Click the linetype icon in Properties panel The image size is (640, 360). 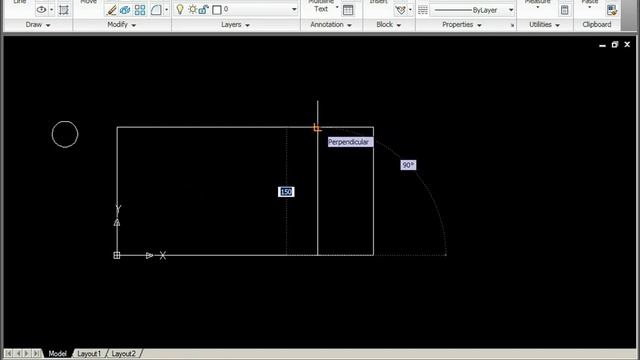coord(423,10)
